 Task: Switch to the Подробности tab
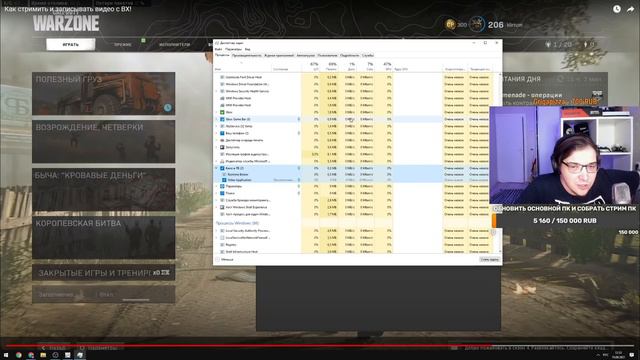tap(349, 55)
